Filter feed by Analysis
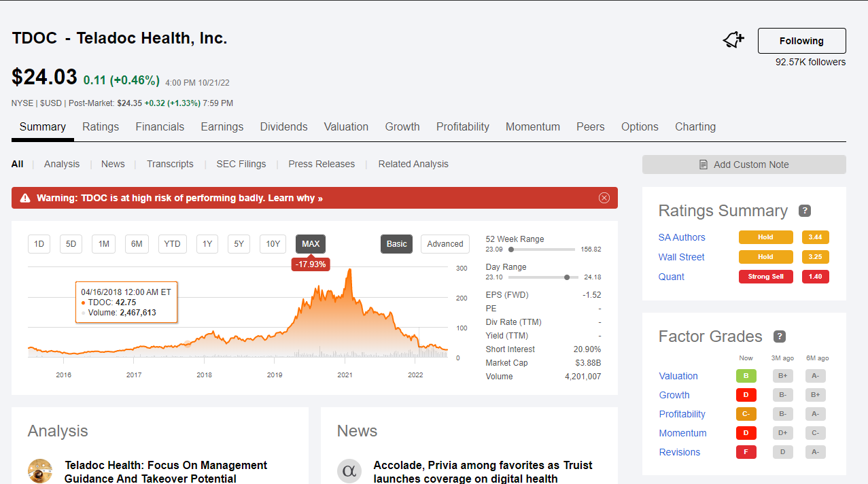Screen dimensions: 868x484 coord(62,164)
